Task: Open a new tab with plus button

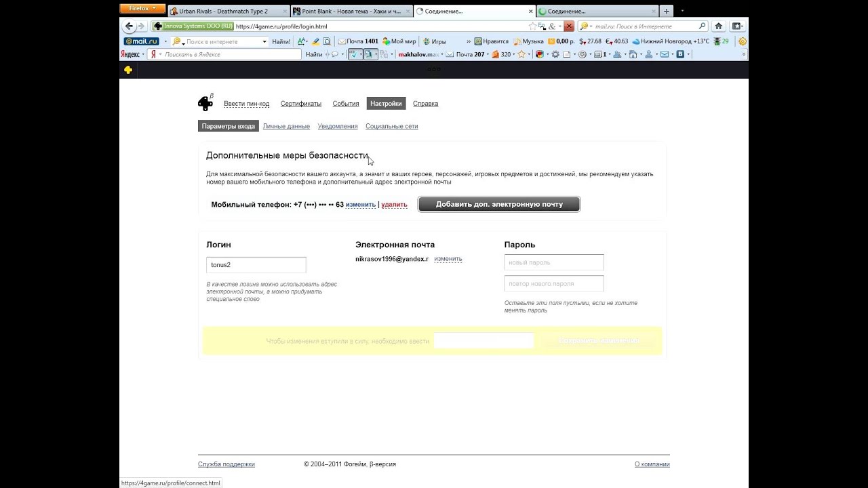Action: point(667,11)
